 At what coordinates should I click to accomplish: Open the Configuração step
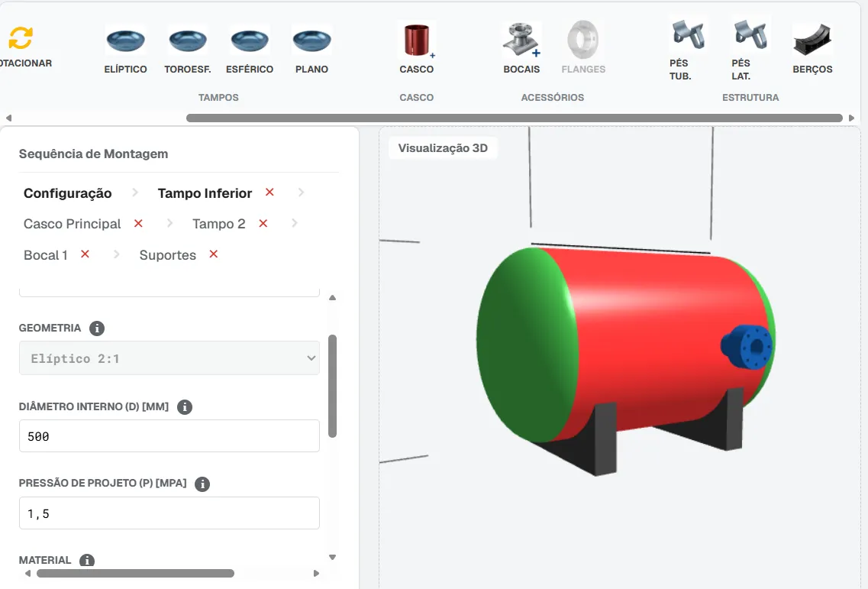(x=67, y=193)
